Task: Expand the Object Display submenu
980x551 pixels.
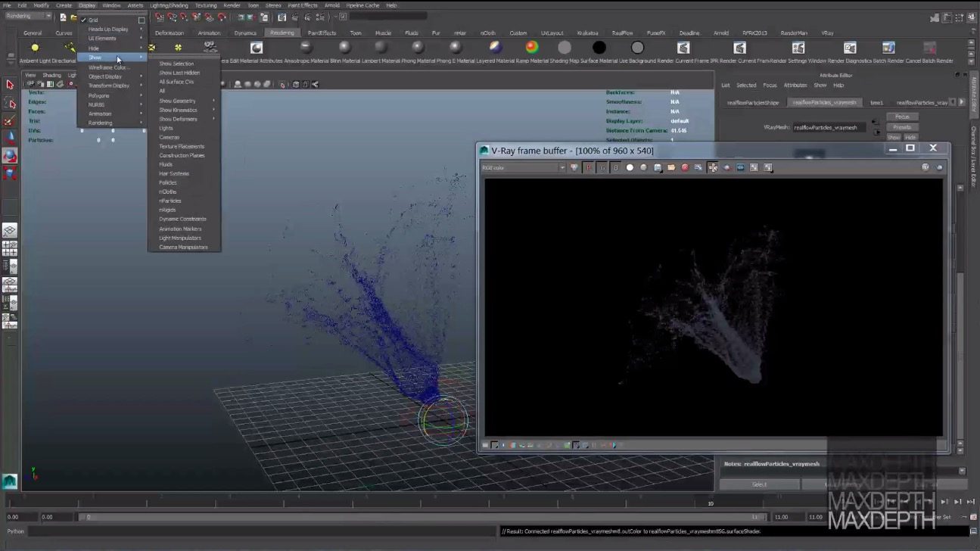Action: tap(111, 76)
